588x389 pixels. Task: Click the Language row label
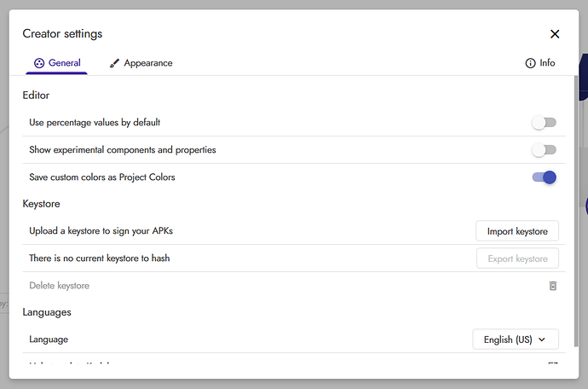pos(49,340)
